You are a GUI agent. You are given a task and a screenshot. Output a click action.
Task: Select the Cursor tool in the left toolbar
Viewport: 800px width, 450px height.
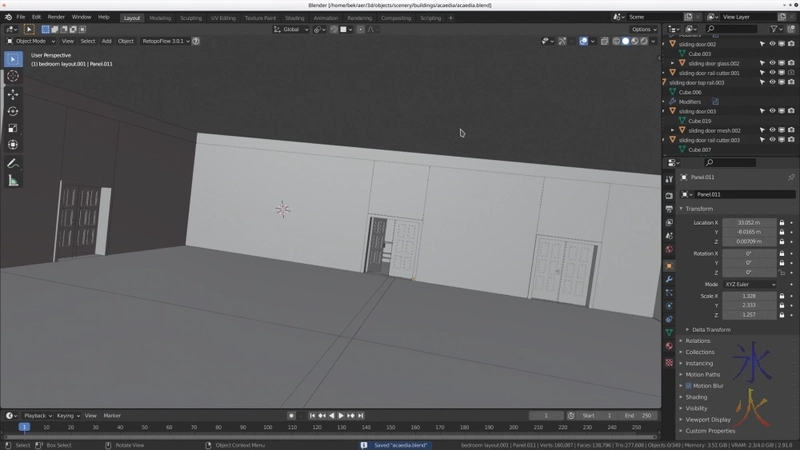(x=13, y=76)
